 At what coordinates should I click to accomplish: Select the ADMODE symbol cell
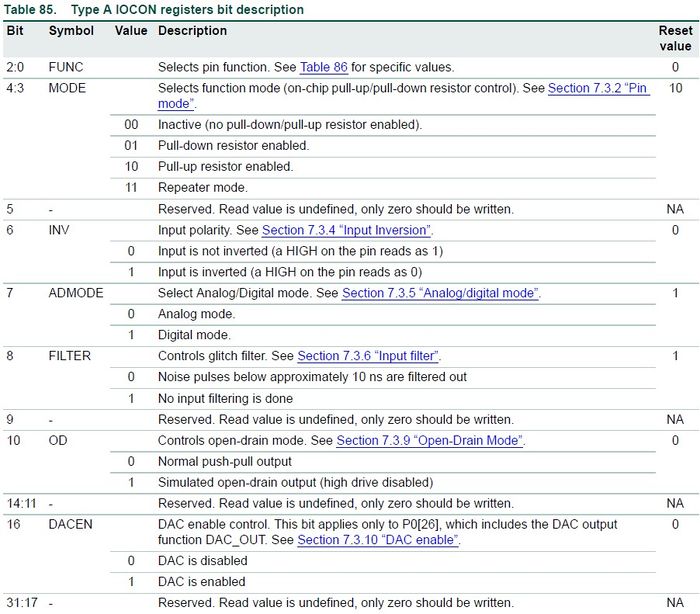[76, 293]
